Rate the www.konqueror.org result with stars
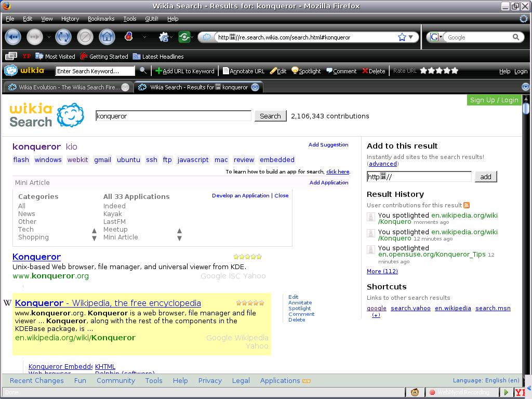532x399 pixels. 248,257
